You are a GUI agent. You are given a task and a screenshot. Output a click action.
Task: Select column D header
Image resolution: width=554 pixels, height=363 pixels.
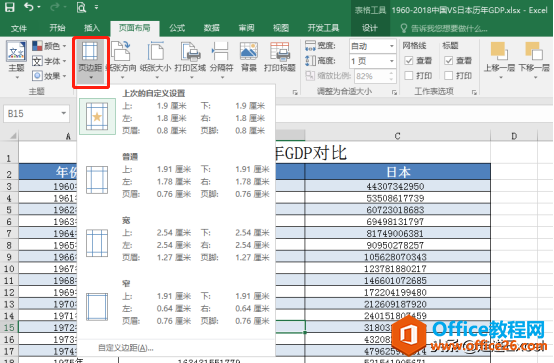tap(514, 136)
